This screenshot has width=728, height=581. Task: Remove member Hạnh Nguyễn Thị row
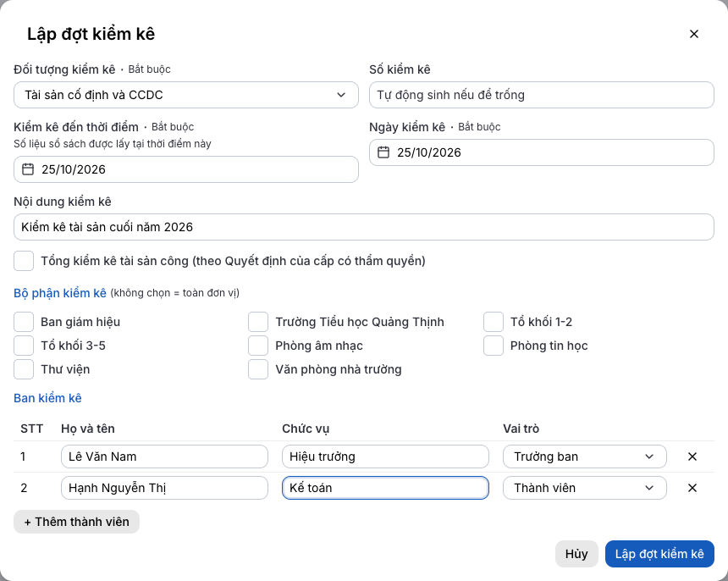tap(692, 488)
